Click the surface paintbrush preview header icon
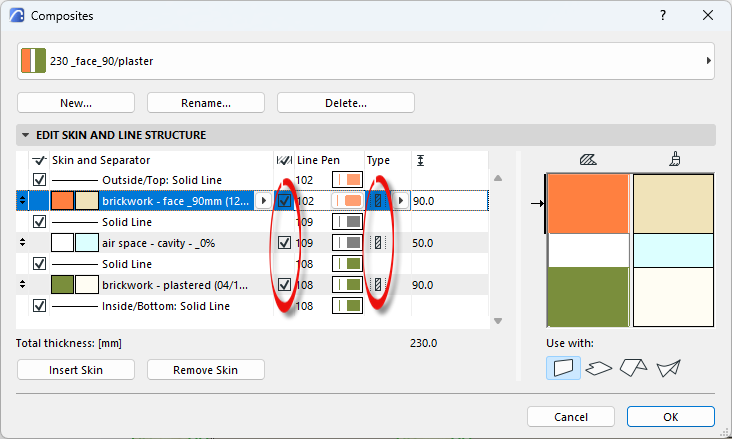 coord(675,160)
